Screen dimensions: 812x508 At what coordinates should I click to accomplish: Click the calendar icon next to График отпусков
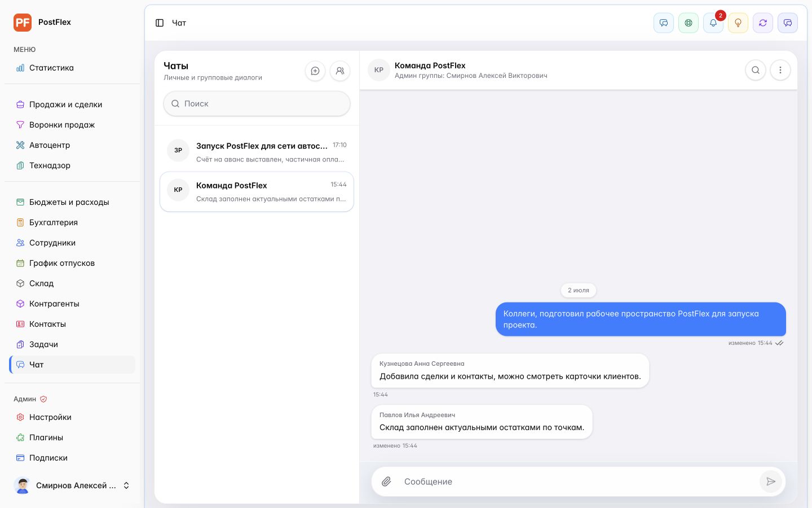[20, 263]
